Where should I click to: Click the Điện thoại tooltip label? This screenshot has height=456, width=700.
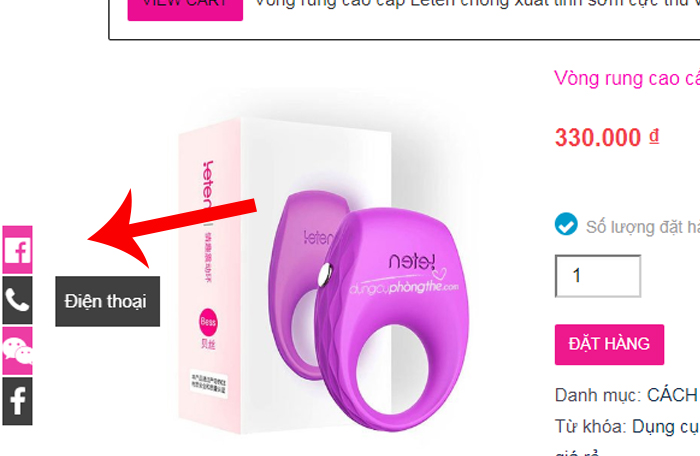click(108, 301)
